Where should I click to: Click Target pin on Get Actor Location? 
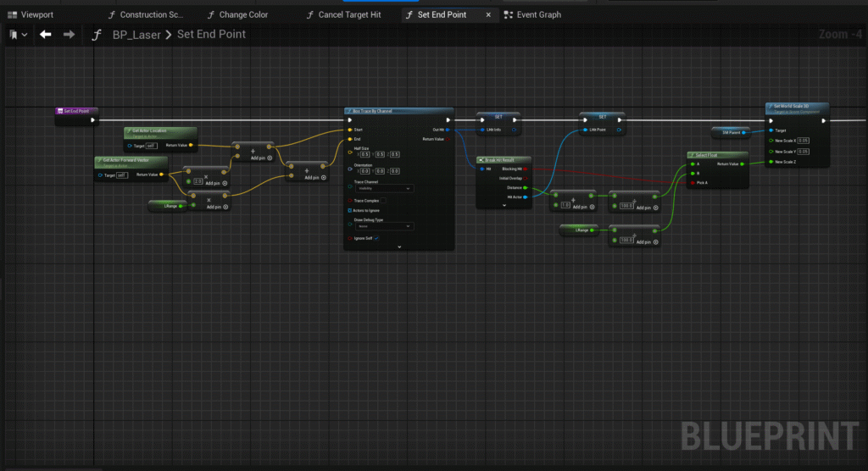(130, 146)
